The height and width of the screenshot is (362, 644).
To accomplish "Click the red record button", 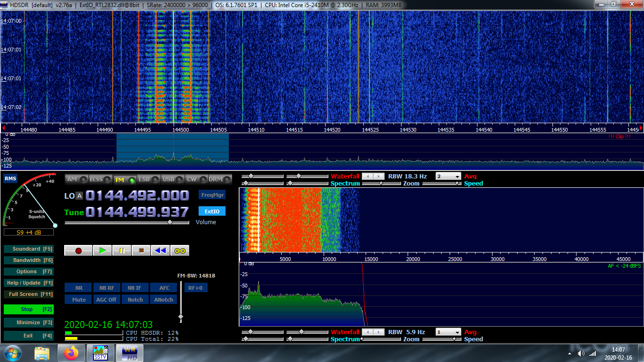I will pyautogui.click(x=78, y=251).
